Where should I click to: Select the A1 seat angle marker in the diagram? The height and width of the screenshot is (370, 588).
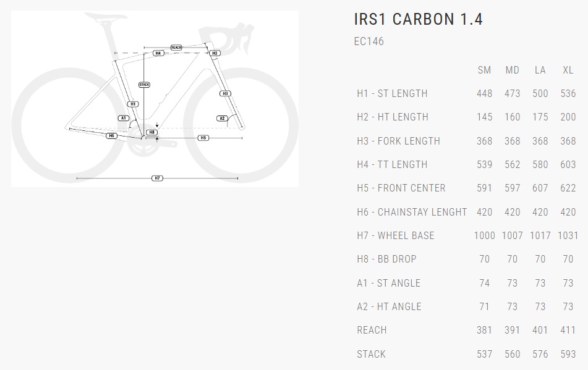[x=123, y=117]
